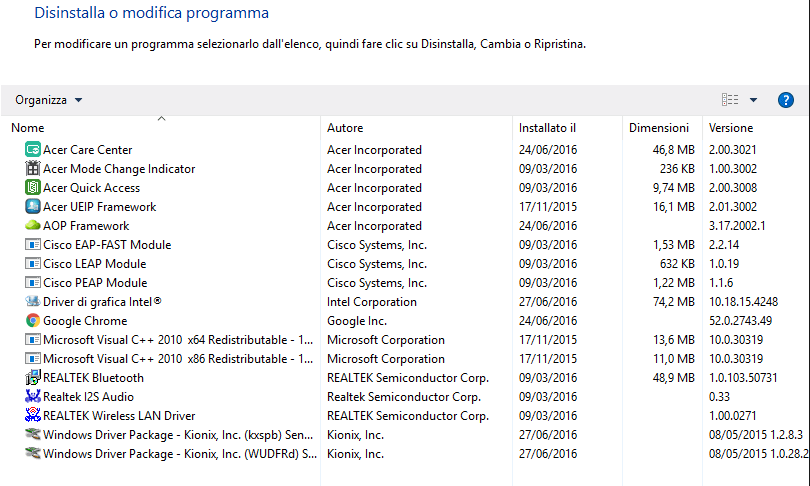Click the Dimensioni column header

tap(659, 128)
